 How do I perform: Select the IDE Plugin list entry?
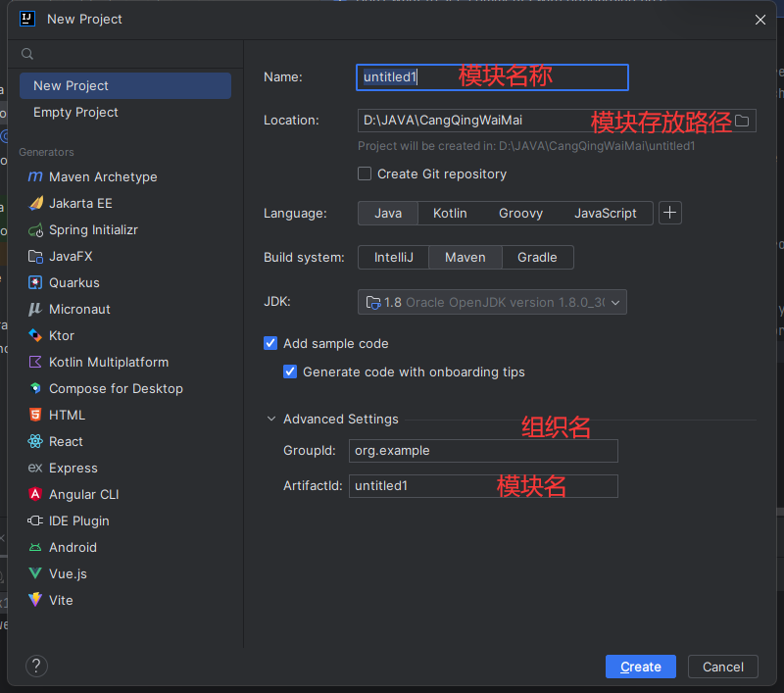125,520
